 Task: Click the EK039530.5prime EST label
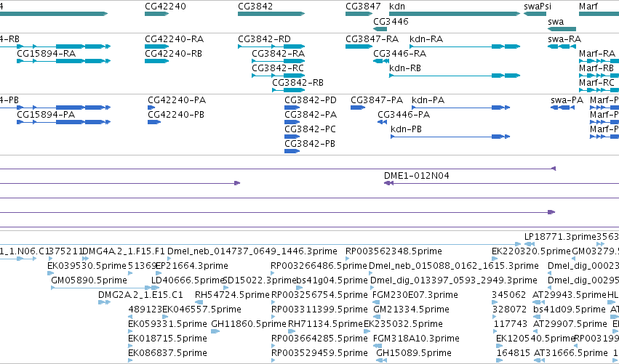[x=87, y=265]
